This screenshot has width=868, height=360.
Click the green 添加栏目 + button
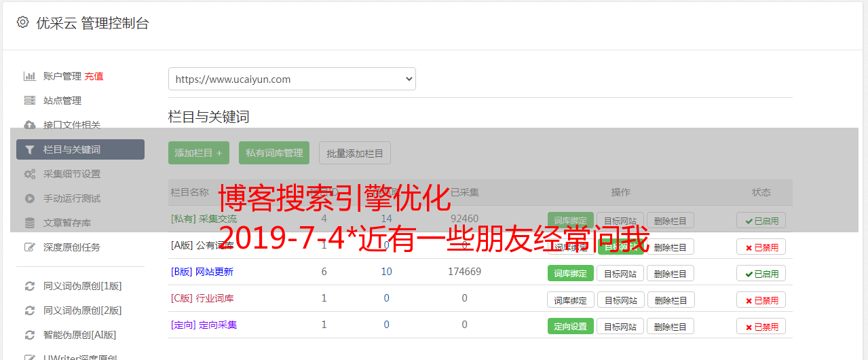click(x=199, y=153)
